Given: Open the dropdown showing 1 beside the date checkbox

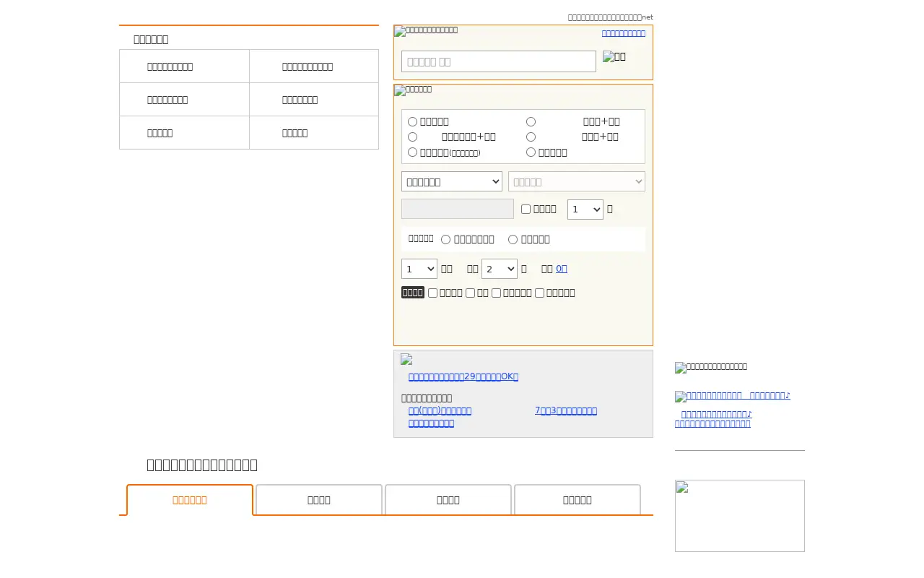Looking at the screenshot, I should pyautogui.click(x=585, y=210).
